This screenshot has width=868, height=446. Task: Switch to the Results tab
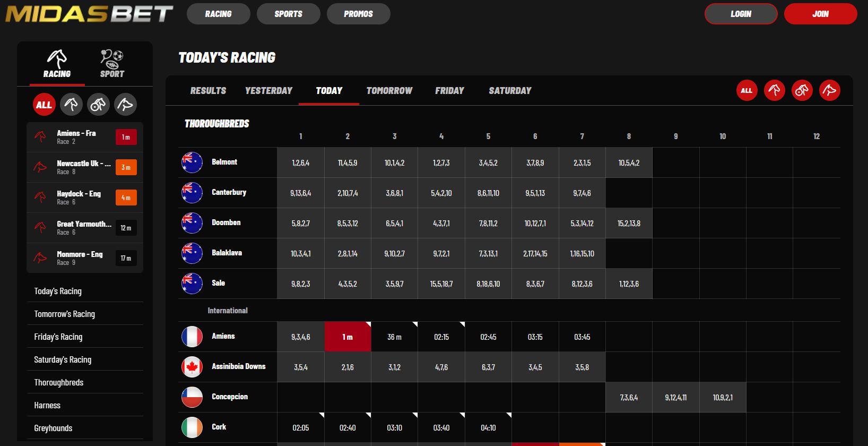pyautogui.click(x=208, y=91)
